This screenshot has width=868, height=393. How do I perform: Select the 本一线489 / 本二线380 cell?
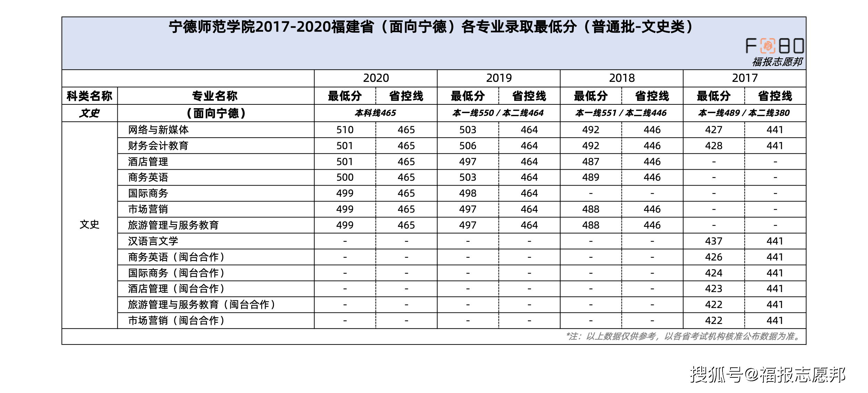tap(744, 113)
